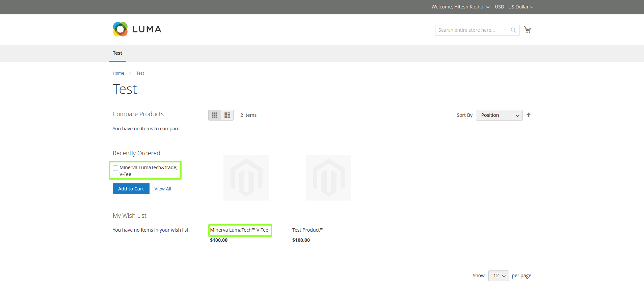
Task: Open USD - US Dollar currency switcher
Action: click(514, 7)
